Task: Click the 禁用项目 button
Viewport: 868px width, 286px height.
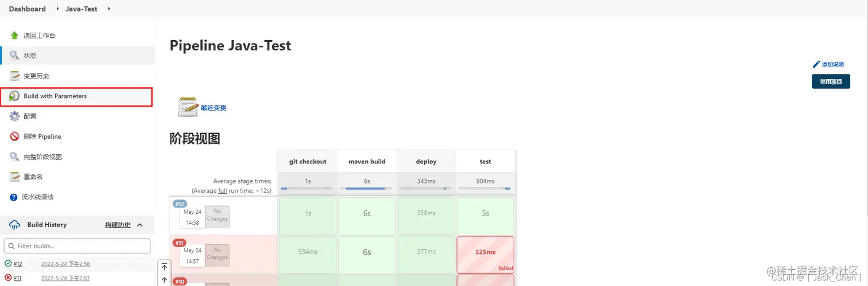Action: (831, 81)
